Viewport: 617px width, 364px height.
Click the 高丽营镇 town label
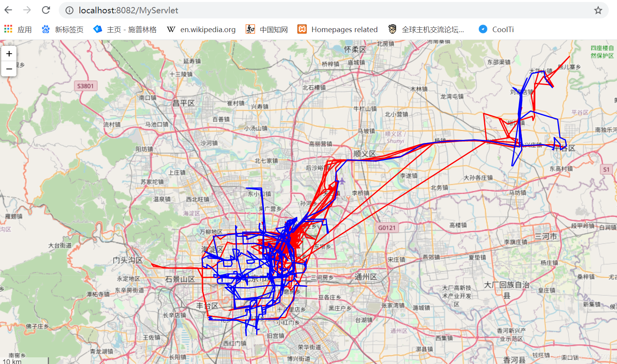(320, 144)
